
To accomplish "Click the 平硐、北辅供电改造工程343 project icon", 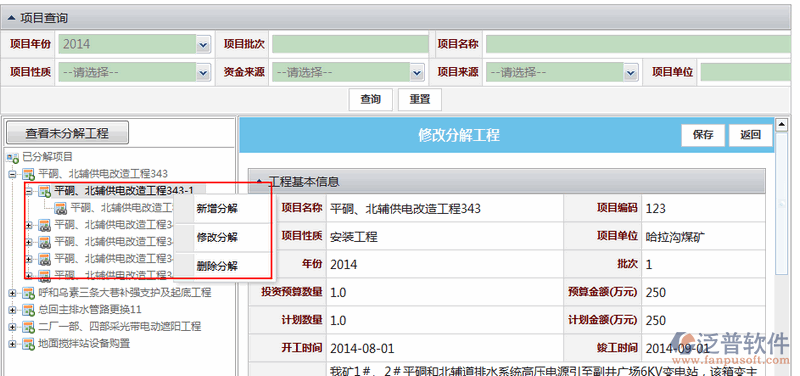I will click(x=28, y=174).
